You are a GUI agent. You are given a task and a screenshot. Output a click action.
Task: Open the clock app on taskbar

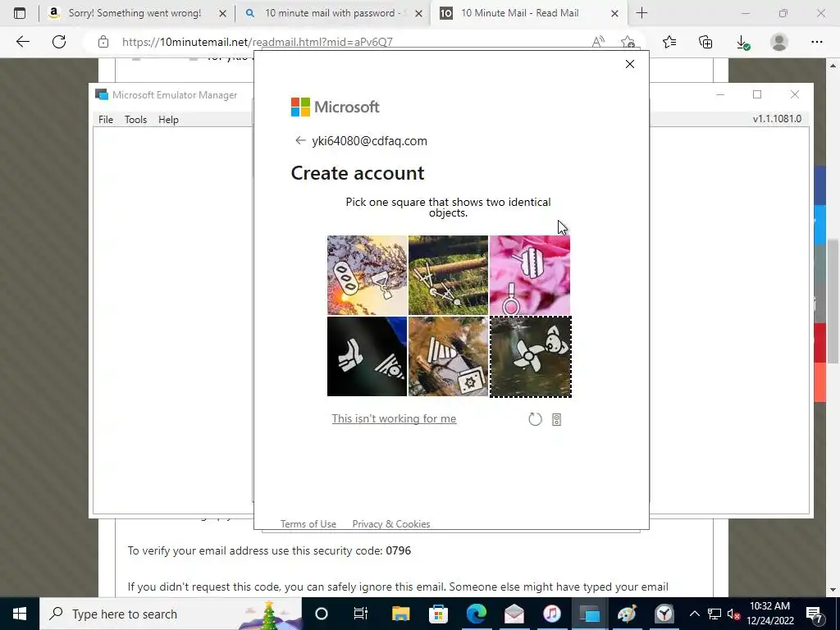tap(664, 614)
